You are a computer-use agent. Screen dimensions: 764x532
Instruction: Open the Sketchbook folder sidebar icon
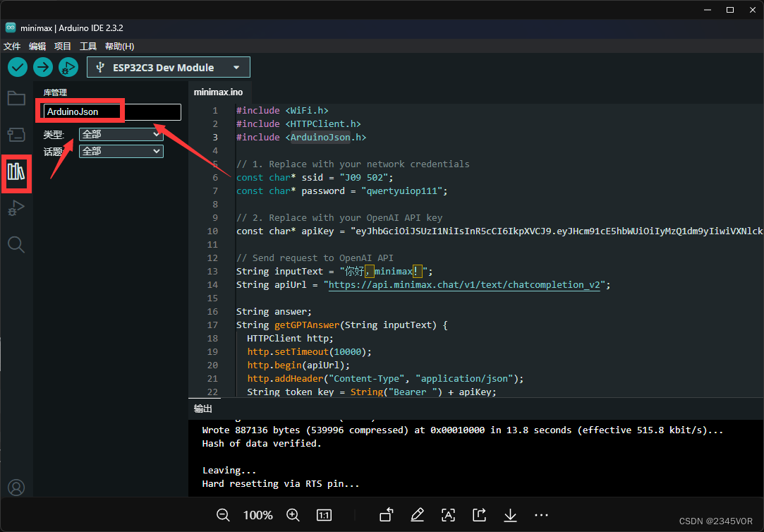click(x=16, y=98)
